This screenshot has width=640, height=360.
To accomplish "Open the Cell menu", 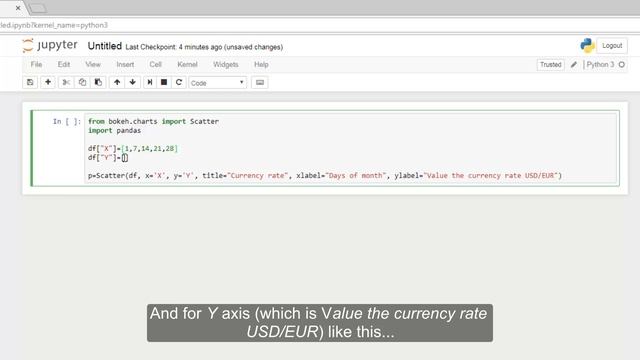I will coord(156,64).
